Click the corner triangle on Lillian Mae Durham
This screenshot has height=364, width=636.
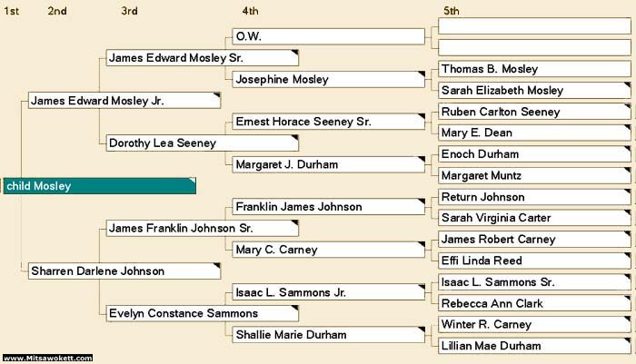pyautogui.click(x=628, y=340)
